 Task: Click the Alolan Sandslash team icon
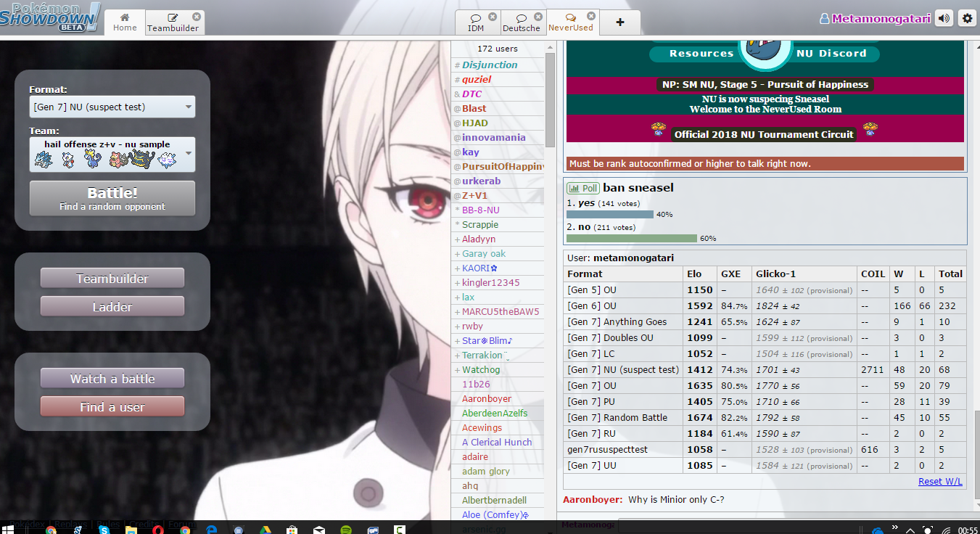pos(43,160)
